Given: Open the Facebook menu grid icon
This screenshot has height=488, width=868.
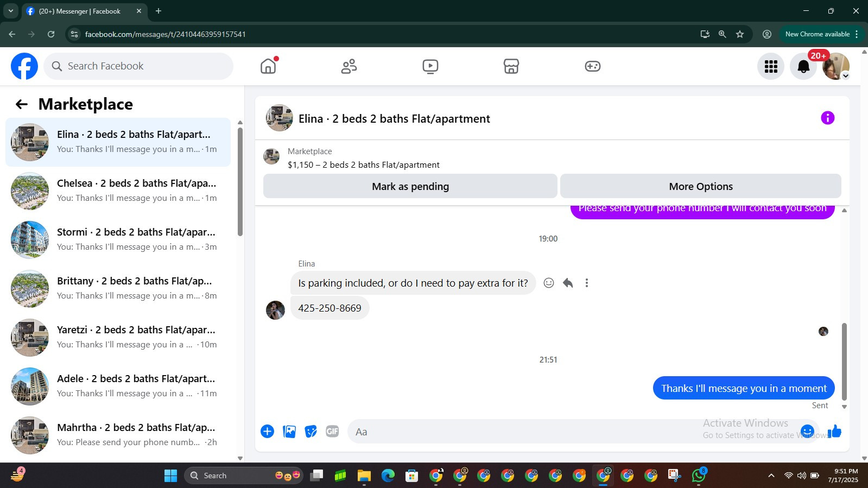Looking at the screenshot, I should 771,66.
